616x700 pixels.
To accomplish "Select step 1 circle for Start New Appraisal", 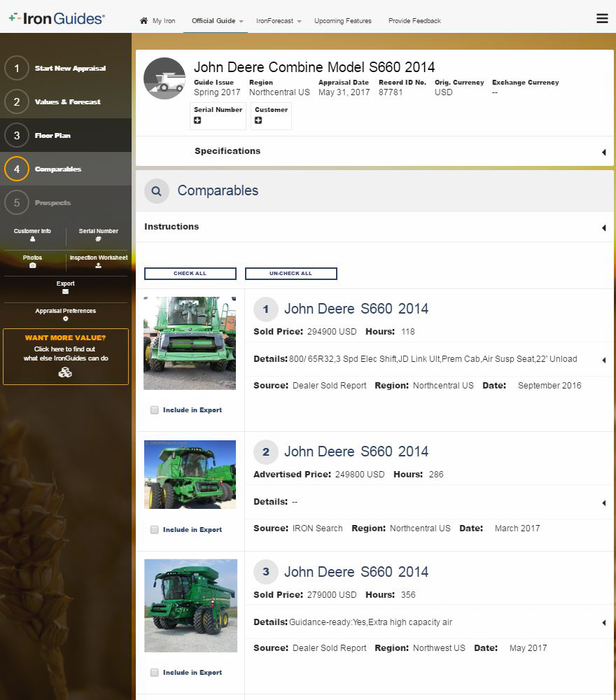I will [17, 68].
